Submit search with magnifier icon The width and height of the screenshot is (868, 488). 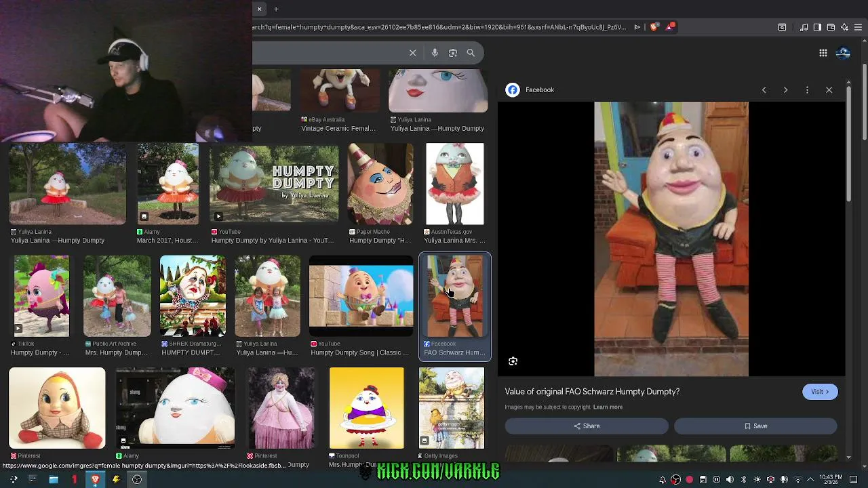coord(471,53)
